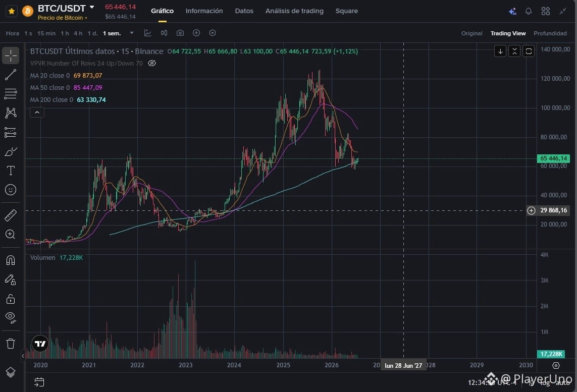Screen dimensions: 577x392
Task: Open the Square tab
Action: (x=346, y=11)
